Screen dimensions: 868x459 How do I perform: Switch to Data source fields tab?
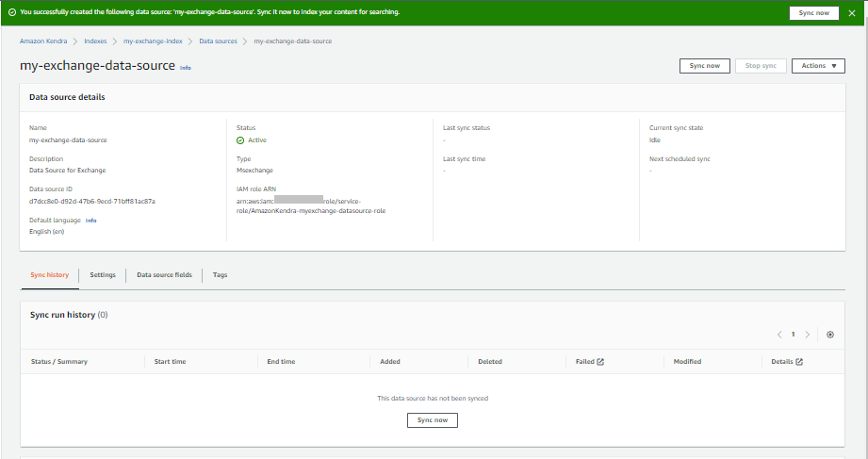[x=164, y=275]
